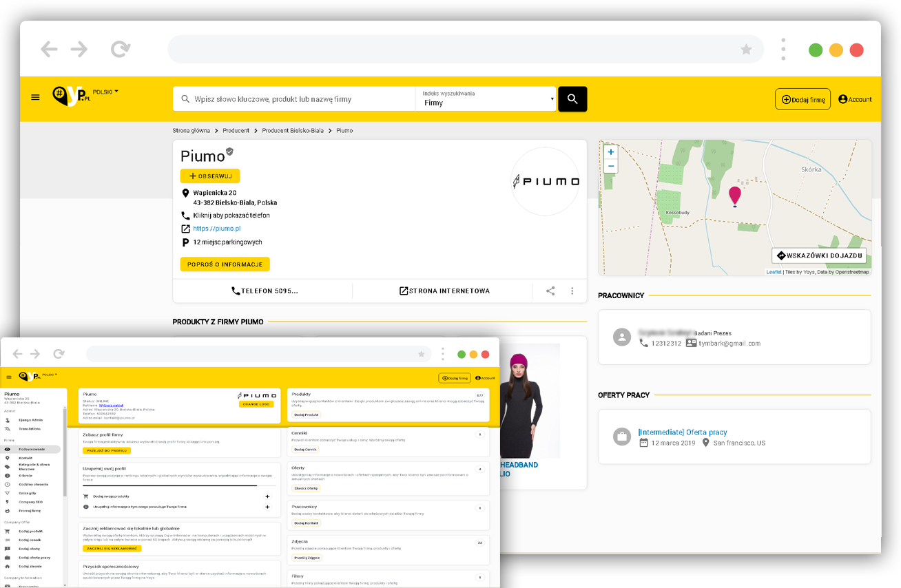Image resolution: width=901 pixels, height=588 pixels.
Task: Select Podsumowanie in dashboard sidebar
Action: click(32, 449)
